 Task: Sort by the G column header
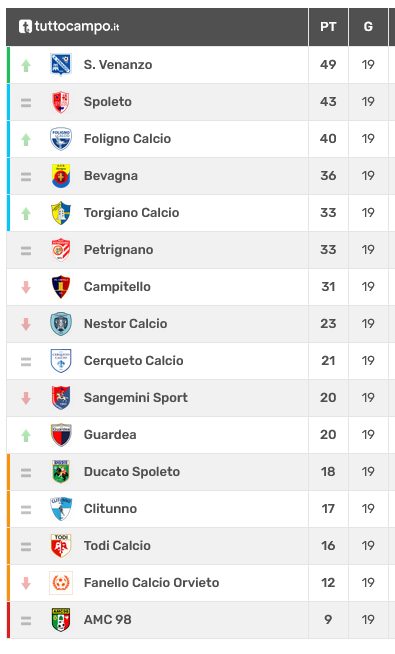368,27
